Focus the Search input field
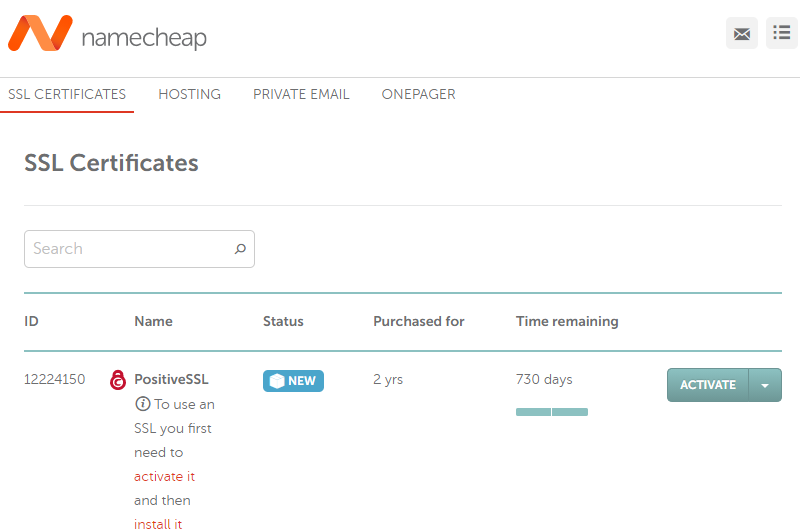800x532 pixels. click(128, 249)
